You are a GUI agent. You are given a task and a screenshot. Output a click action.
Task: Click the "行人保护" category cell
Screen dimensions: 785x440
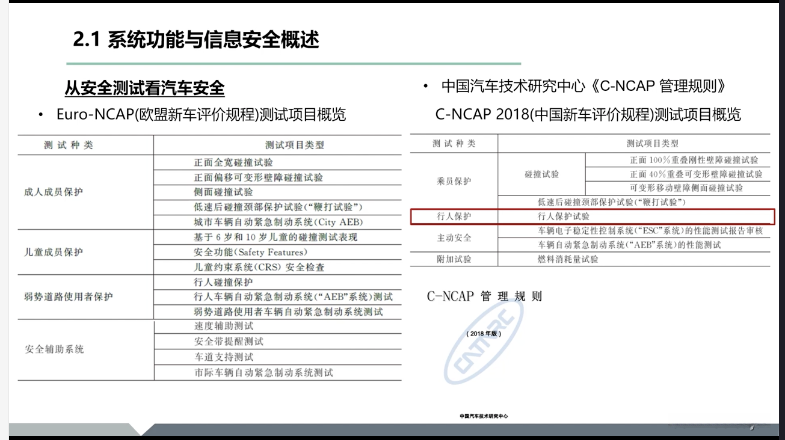[454, 216]
